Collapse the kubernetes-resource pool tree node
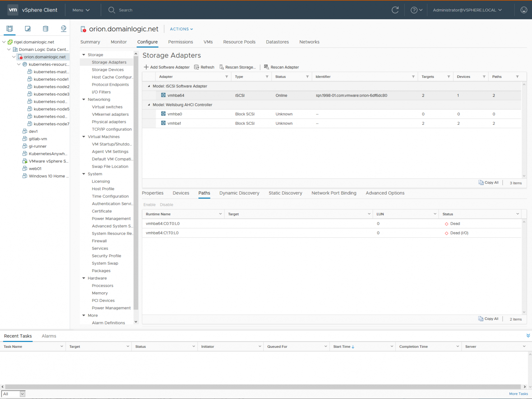Screen dimensions: 532x399 tap(19, 65)
